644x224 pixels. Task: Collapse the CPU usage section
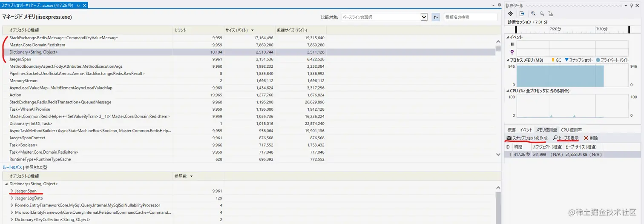pyautogui.click(x=508, y=91)
